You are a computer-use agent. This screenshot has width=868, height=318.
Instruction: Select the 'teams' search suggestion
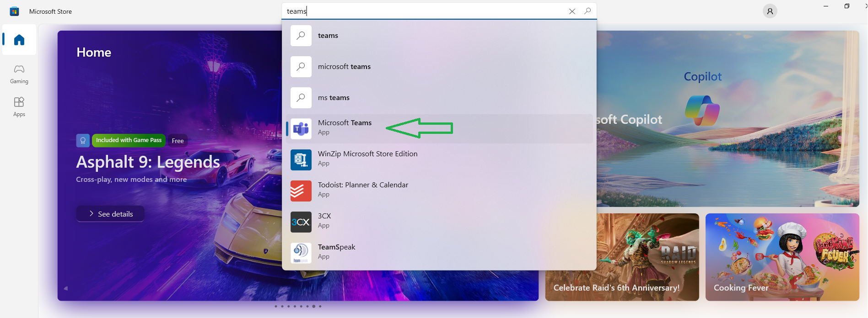(439, 36)
